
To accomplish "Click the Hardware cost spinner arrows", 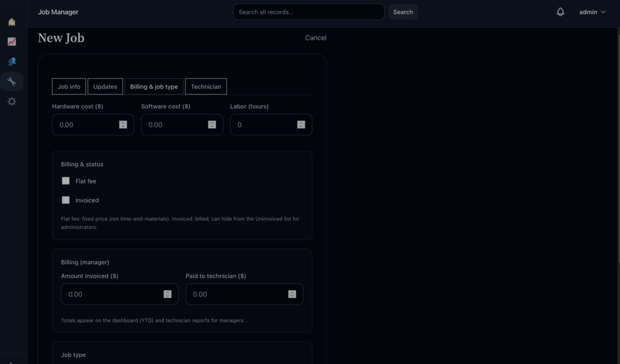I will coord(123,125).
